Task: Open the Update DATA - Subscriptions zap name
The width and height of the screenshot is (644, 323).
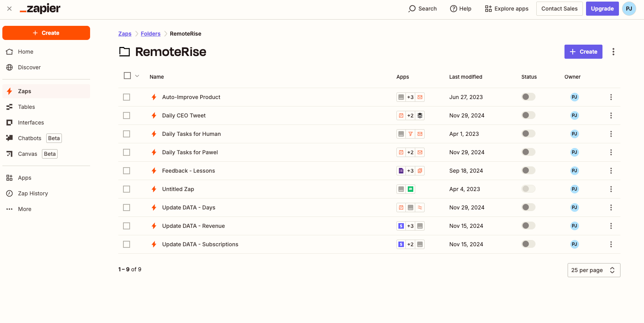Action: (x=200, y=244)
